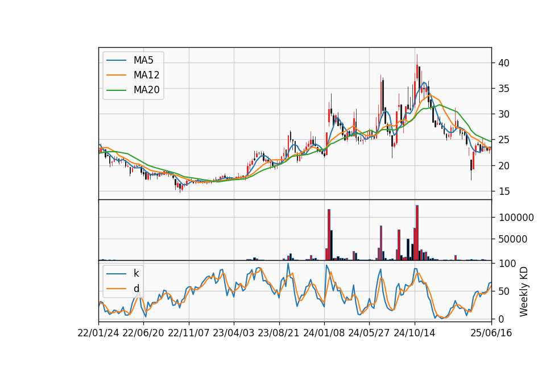Click the large volume bar near 24/01/08
The image size is (546, 392).
[x=329, y=235]
